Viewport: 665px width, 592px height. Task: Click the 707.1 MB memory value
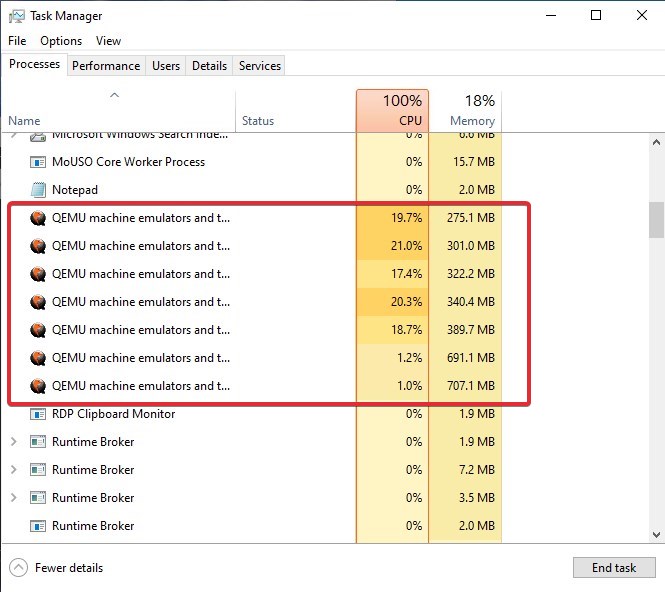pyautogui.click(x=471, y=386)
